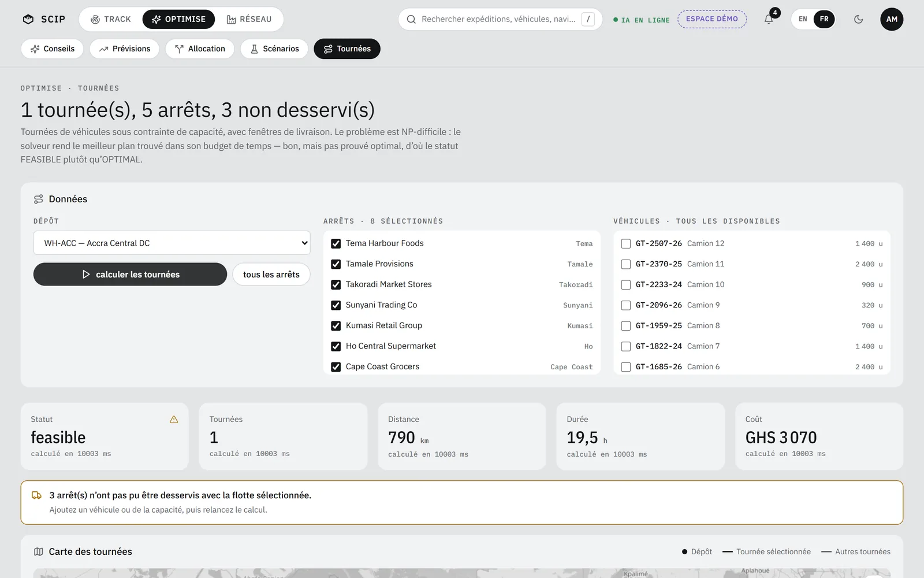Uncheck Ho Central Supermarket stop
Viewport: 924px width, 578px height.
(336, 346)
